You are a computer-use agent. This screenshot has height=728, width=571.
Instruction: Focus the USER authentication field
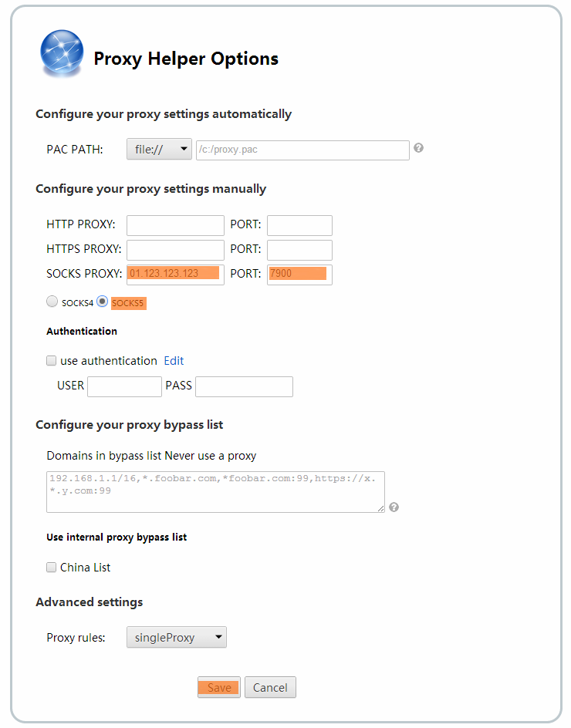[x=123, y=386]
